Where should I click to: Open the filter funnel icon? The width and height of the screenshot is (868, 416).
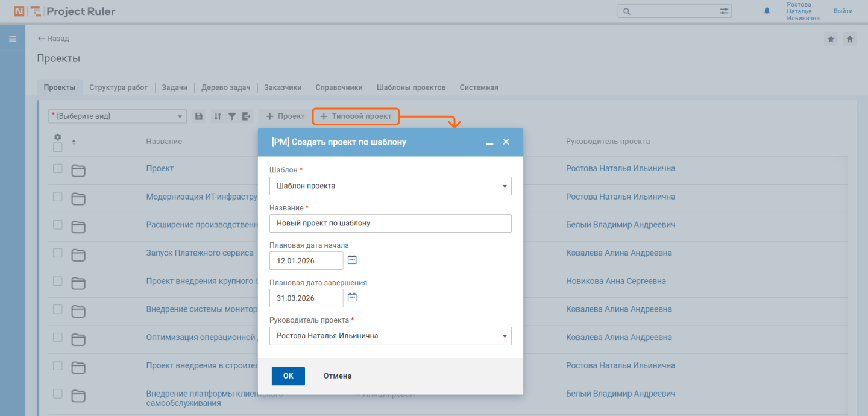tap(231, 116)
